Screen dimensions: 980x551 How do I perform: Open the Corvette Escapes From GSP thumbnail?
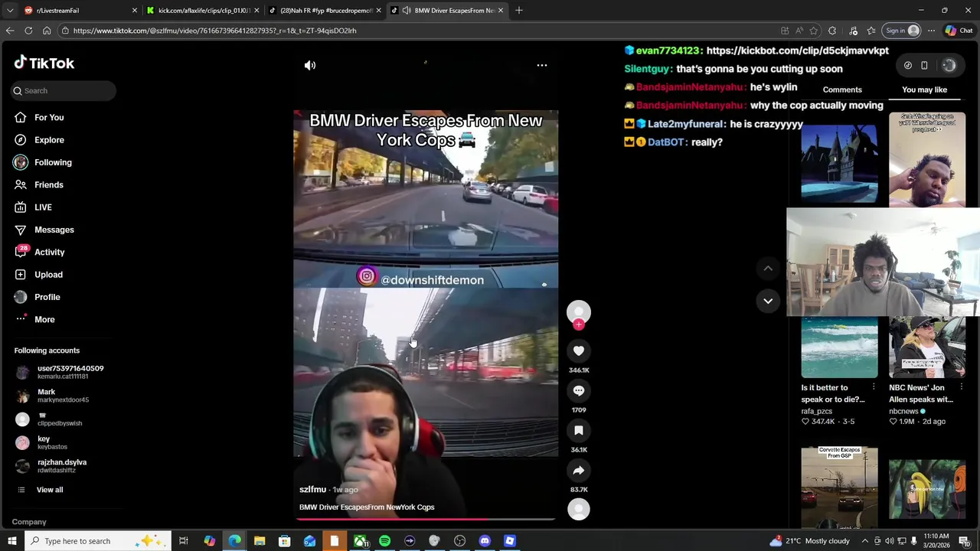[x=839, y=487]
